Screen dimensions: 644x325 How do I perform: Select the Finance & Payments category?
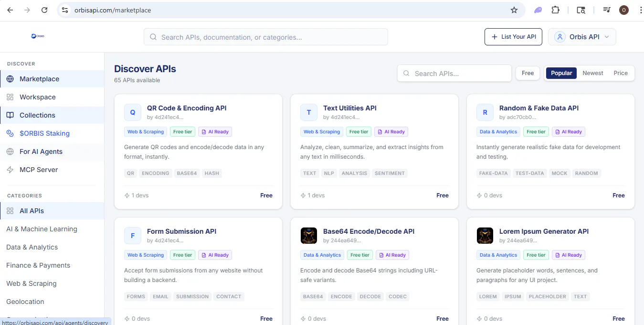pos(38,265)
